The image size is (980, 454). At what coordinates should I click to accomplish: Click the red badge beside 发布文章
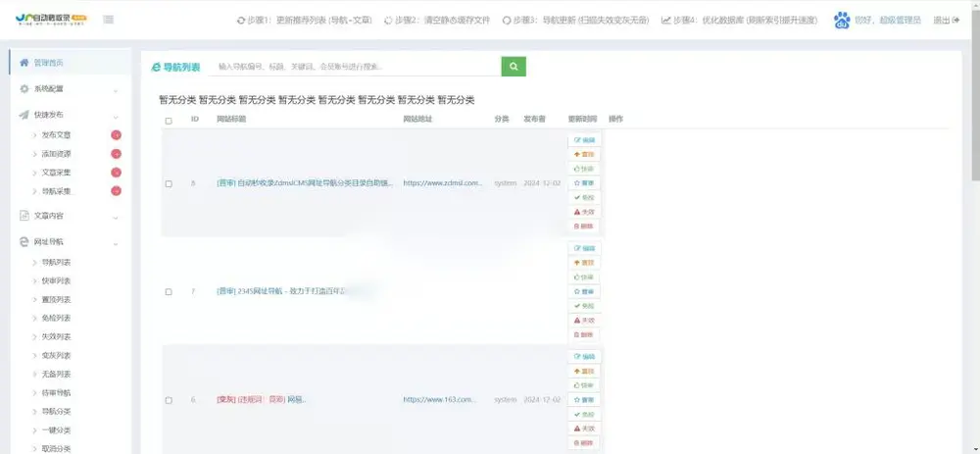(x=116, y=135)
